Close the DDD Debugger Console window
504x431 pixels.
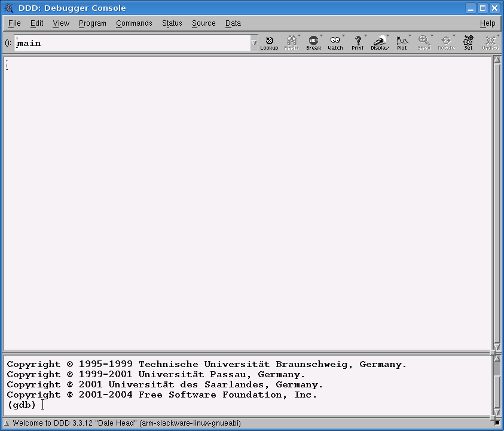tap(495, 8)
